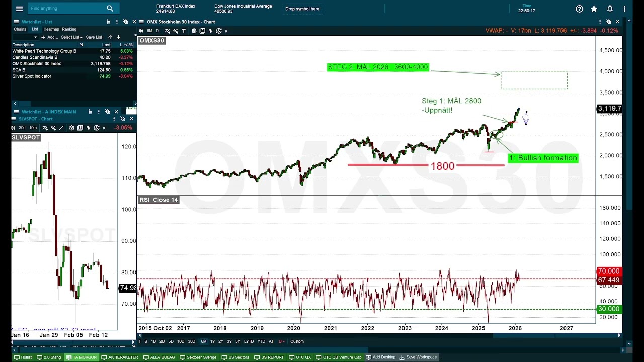Viewport: 644px width, 362px height.
Task: Change candlestick chart type in OMX chart
Action: (141, 31)
